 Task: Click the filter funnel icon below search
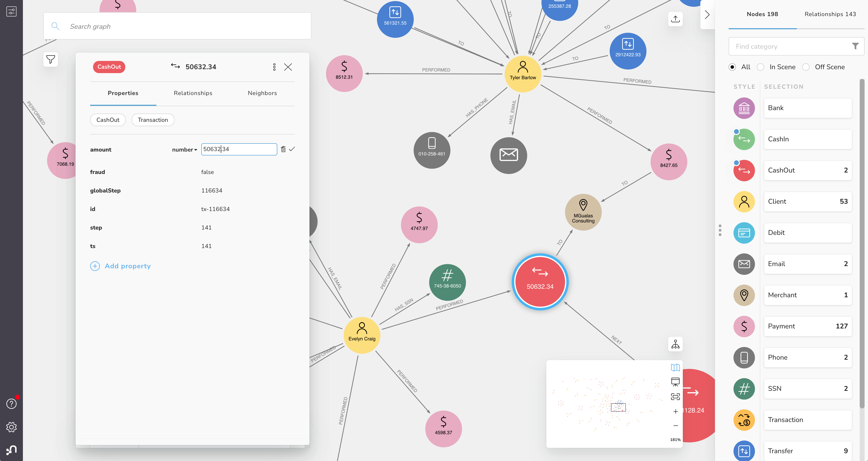[x=50, y=60]
